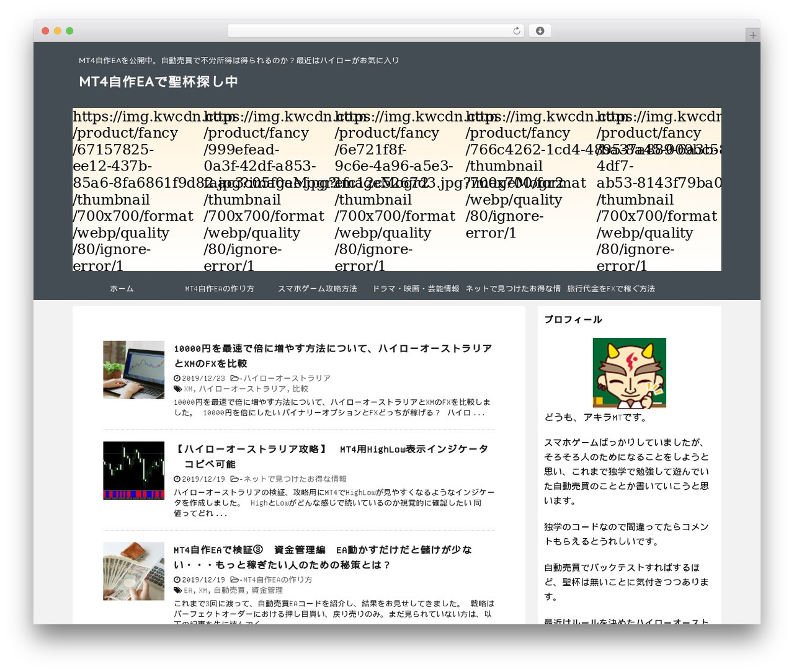Image resolution: width=794 pixels, height=672 pixels.
Task: Click the folder icon beside -ネットで見つけたお得な情報
Action: (234, 479)
